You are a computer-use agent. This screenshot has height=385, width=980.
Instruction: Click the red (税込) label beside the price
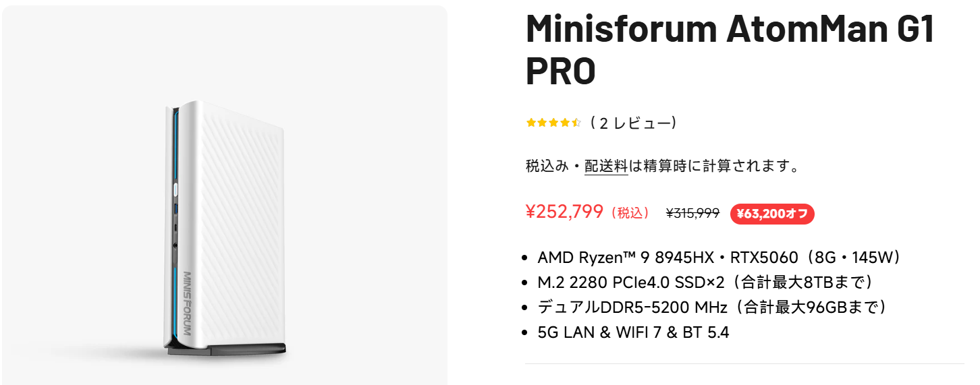pyautogui.click(x=629, y=213)
